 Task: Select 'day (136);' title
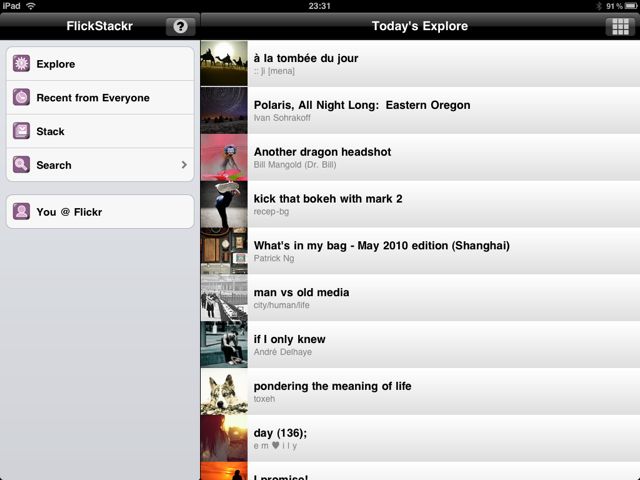tap(280, 433)
